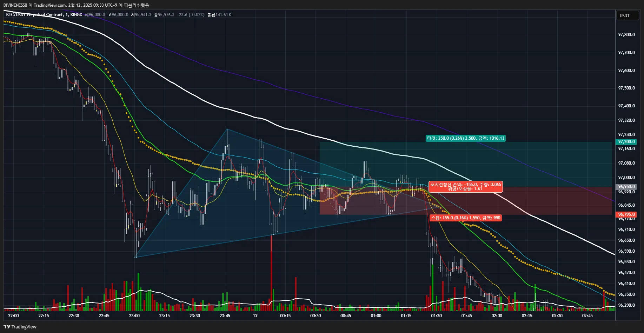Click the 96,290.0 price axis label
This screenshot has width=644, height=333.
[x=626, y=305]
